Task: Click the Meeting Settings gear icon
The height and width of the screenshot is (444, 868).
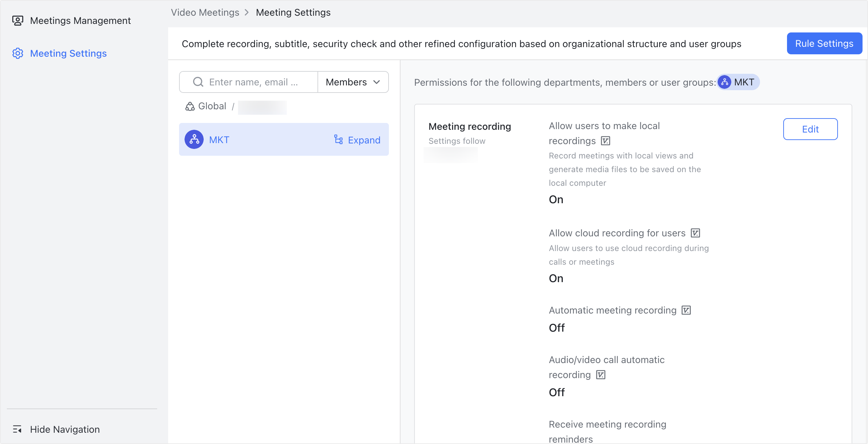Action: click(18, 53)
